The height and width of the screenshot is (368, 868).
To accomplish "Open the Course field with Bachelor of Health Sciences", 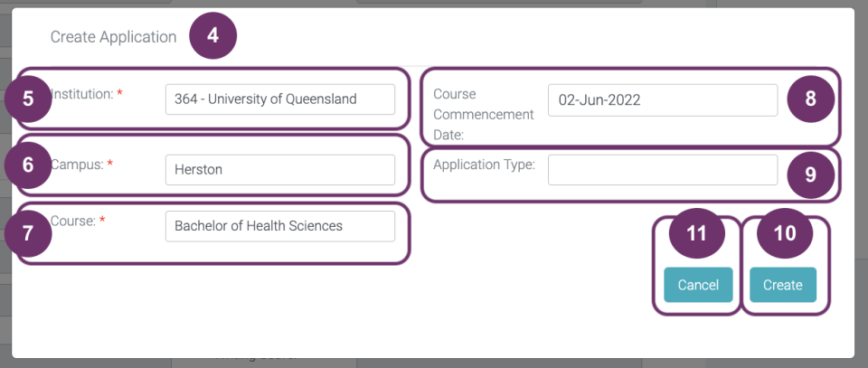I will pos(279,226).
